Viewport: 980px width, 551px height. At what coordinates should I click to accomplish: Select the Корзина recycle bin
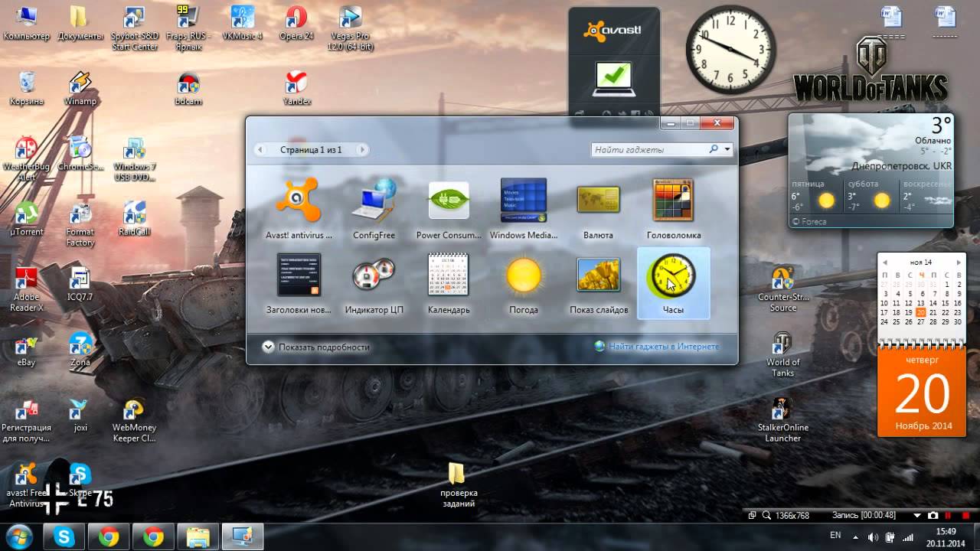[x=26, y=88]
